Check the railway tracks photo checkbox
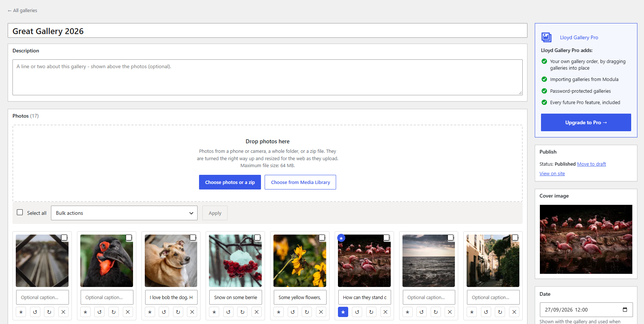Image resolution: width=644 pixels, height=324 pixels. click(64, 238)
